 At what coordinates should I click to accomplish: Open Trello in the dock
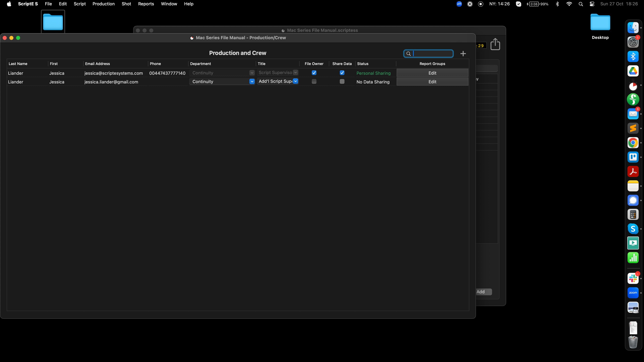(633, 157)
